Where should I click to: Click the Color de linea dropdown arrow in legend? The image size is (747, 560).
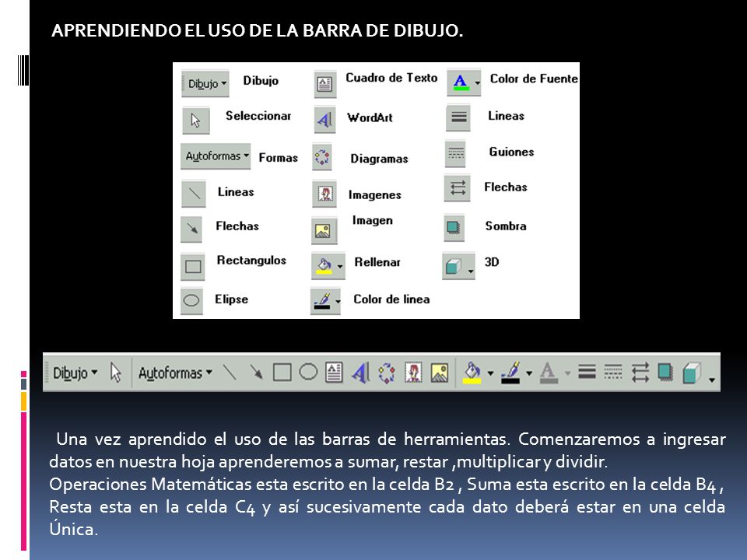[x=338, y=302]
